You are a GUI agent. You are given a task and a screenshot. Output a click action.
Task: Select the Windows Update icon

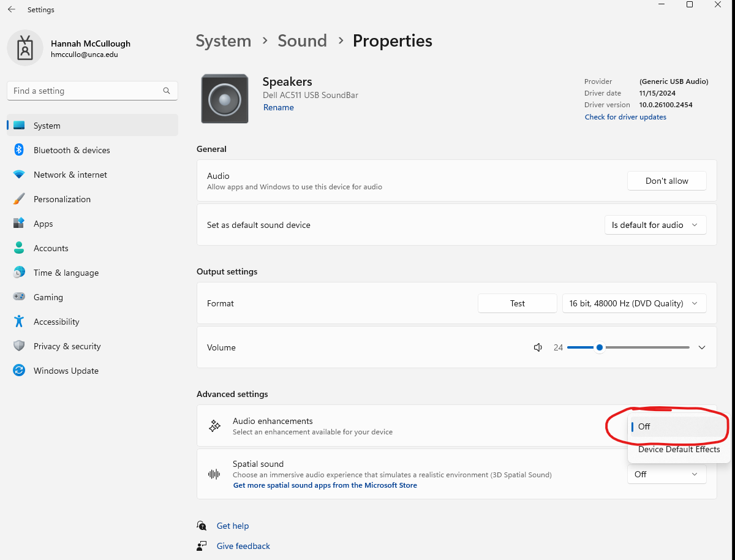coord(19,370)
